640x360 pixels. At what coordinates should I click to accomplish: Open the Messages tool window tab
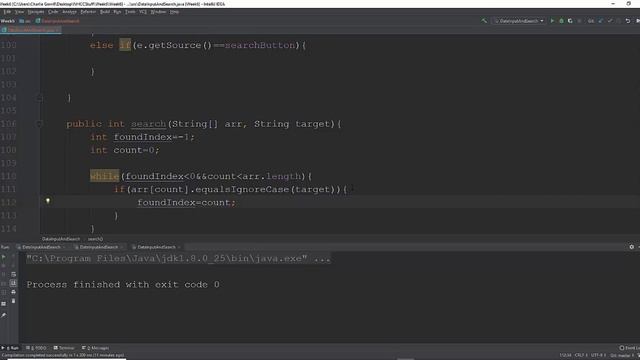point(96,348)
